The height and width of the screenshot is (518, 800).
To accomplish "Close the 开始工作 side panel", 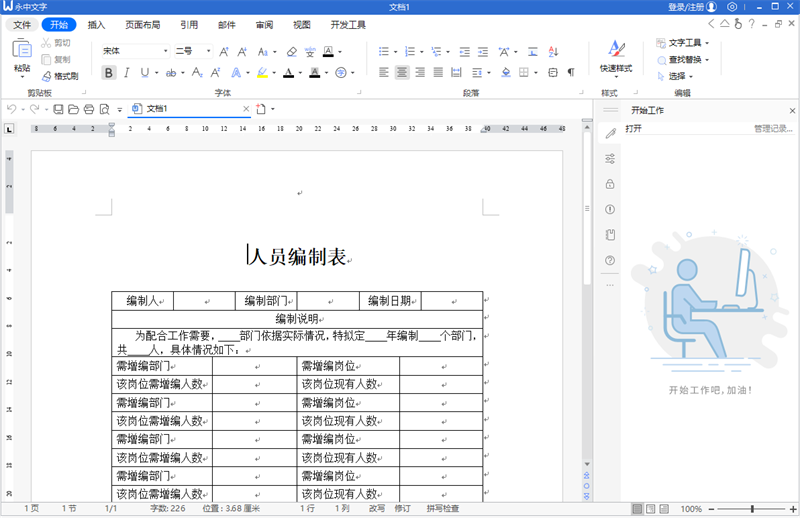I will click(792, 110).
